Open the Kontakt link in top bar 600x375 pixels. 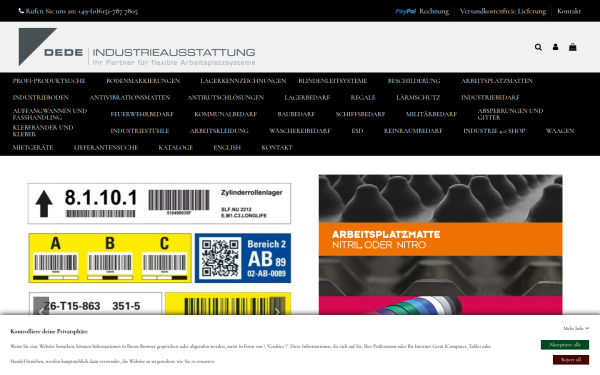coord(569,11)
